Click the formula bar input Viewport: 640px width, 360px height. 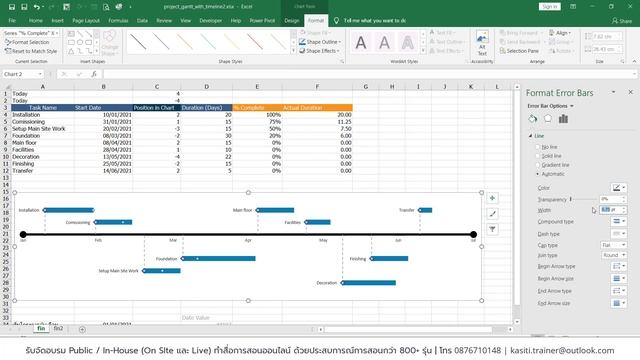(369, 74)
